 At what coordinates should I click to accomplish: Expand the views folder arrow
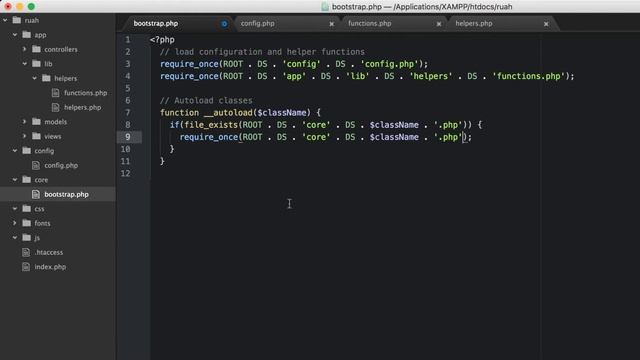pyautogui.click(x=24, y=136)
